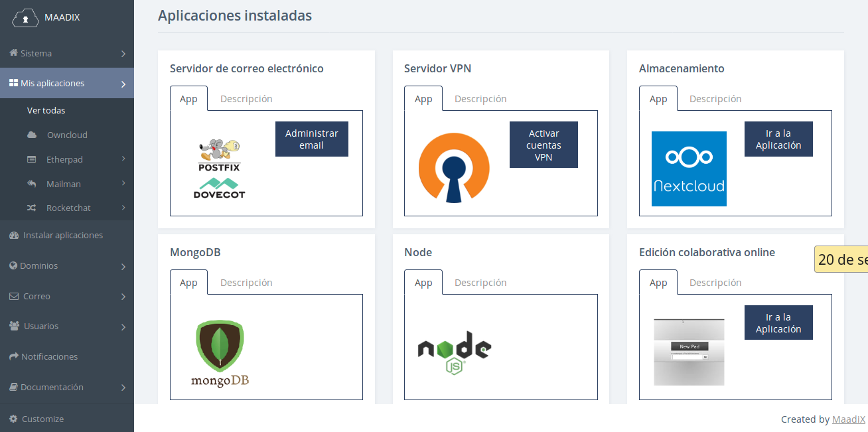
Task: Click Ir a la Aplicación for Almacenamiento
Action: pyautogui.click(x=778, y=139)
